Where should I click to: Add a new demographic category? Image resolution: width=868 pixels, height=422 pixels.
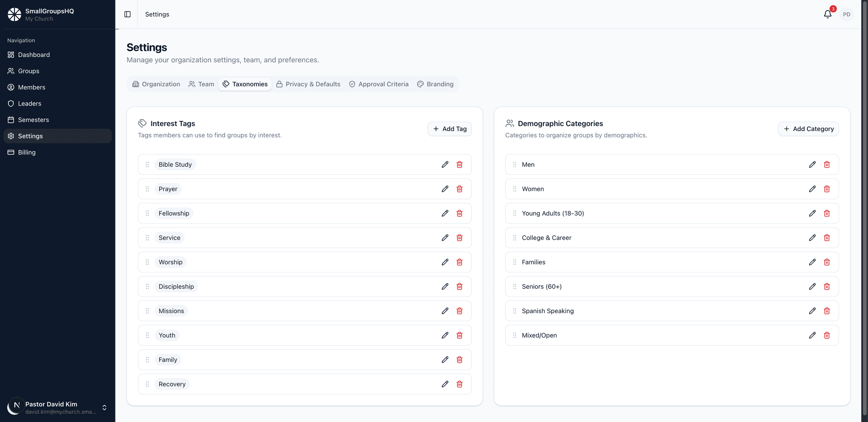[x=809, y=129]
